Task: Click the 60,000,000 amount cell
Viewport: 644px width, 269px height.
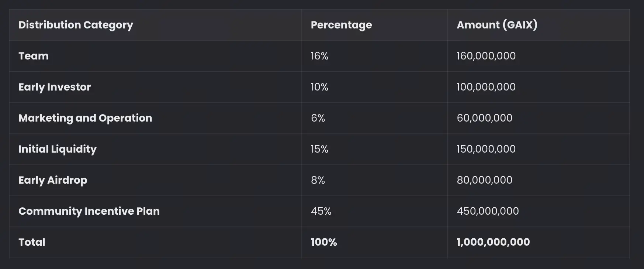Action: point(484,118)
